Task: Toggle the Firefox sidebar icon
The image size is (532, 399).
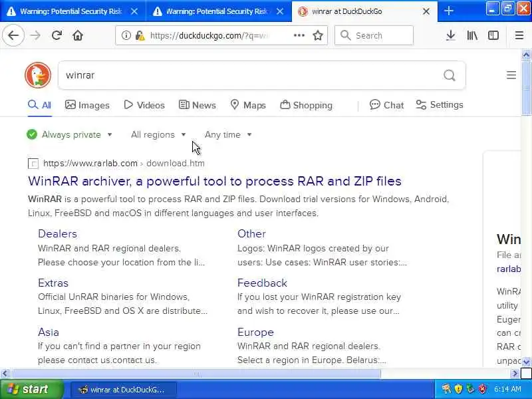Action: (x=493, y=35)
